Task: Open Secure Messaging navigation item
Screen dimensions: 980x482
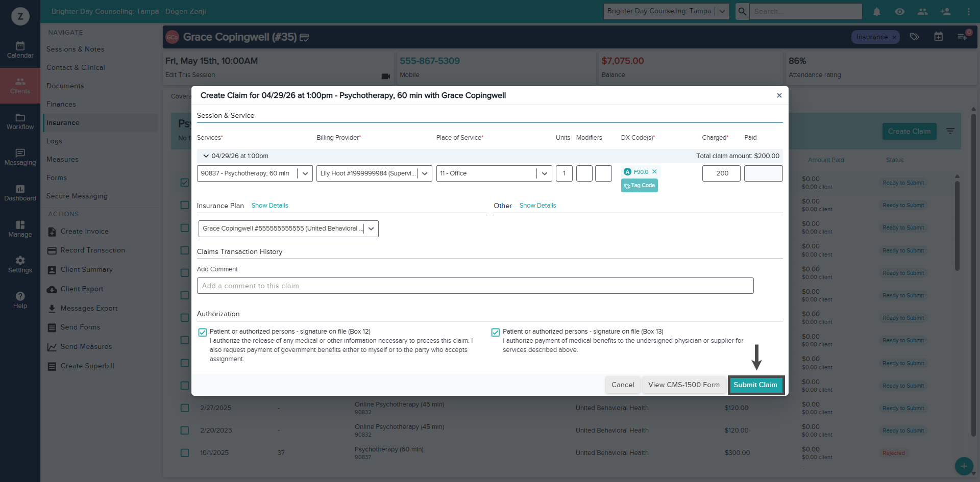Action: point(77,196)
